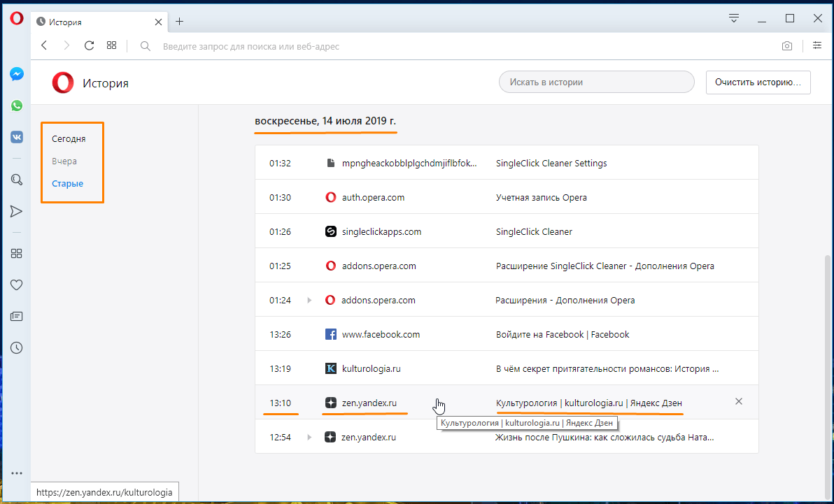The height and width of the screenshot is (504, 834).
Task: Open My Flow in the sidebar
Action: [17, 212]
